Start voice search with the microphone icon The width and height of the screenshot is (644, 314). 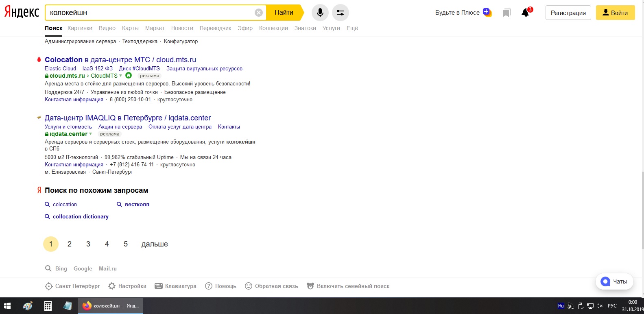[320, 13]
